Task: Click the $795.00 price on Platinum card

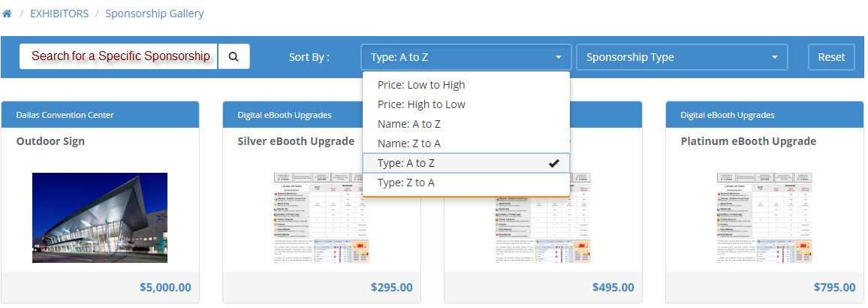Action: (x=834, y=287)
